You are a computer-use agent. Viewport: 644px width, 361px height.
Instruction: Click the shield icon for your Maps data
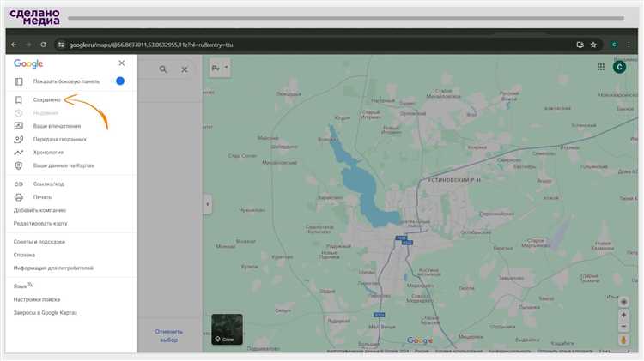(x=19, y=165)
